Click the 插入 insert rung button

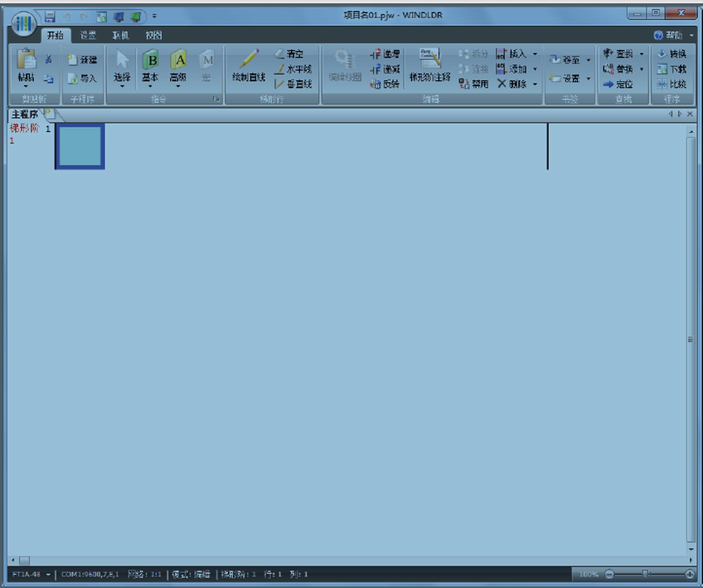pyautogui.click(x=511, y=54)
